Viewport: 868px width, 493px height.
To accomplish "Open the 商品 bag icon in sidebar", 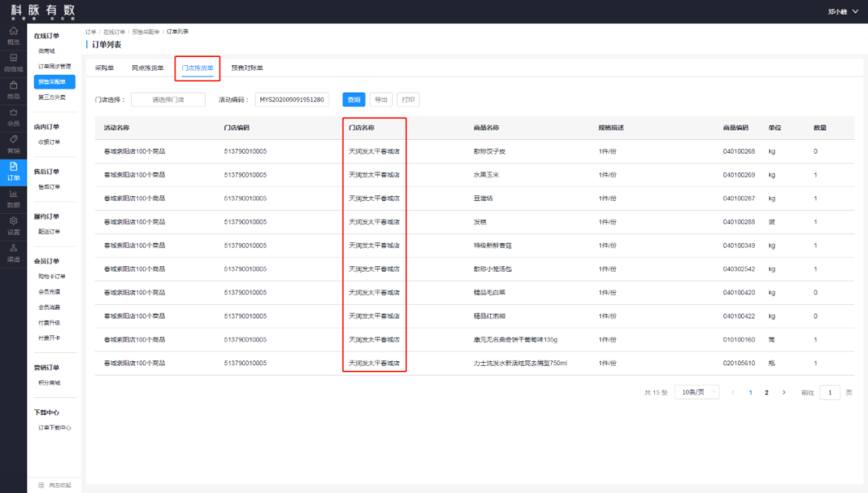I will coord(14,85).
